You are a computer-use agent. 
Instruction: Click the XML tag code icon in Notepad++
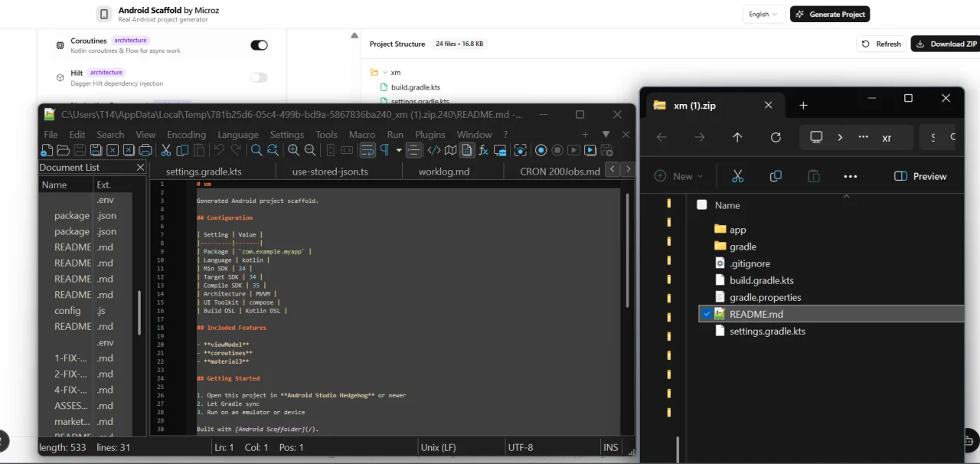point(434,150)
